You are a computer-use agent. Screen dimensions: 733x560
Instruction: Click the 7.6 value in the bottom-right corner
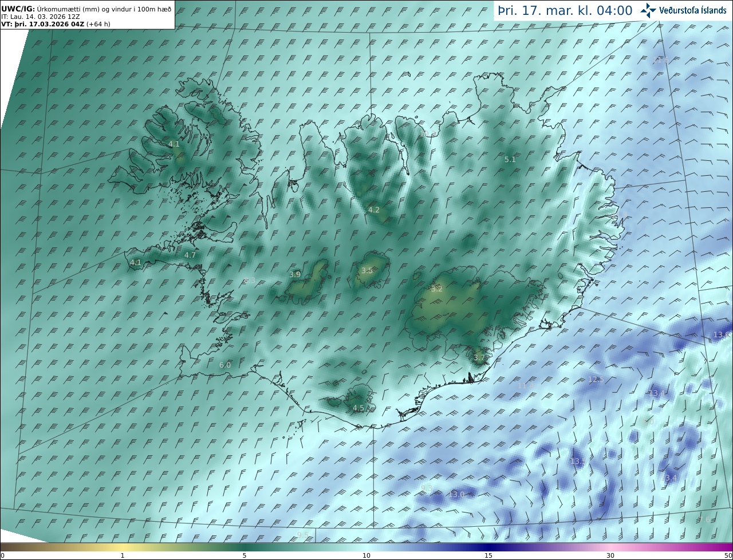coord(704,519)
